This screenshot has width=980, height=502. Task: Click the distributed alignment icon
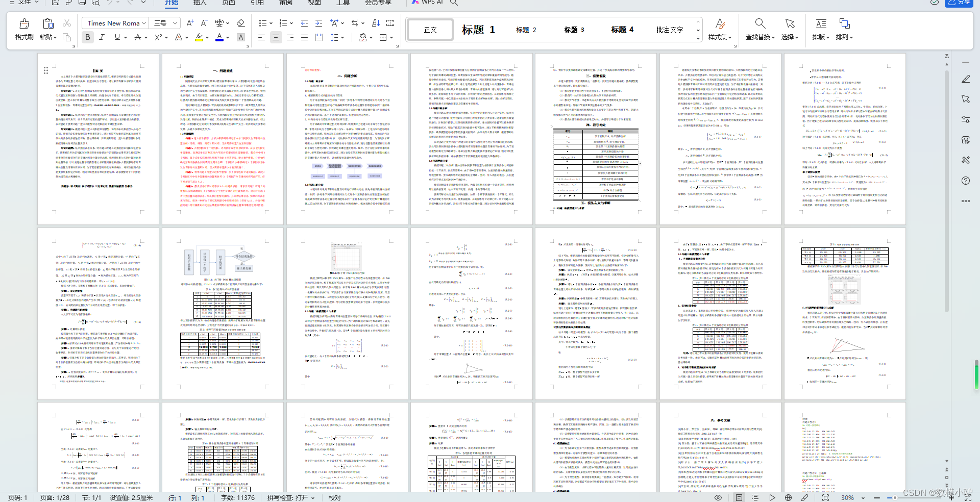pyautogui.click(x=319, y=37)
